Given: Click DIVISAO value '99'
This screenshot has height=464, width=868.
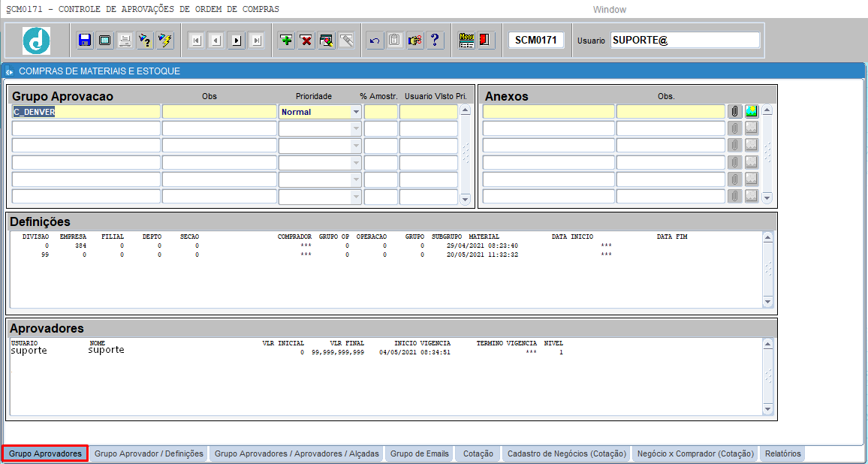Looking at the screenshot, I should coord(45,255).
